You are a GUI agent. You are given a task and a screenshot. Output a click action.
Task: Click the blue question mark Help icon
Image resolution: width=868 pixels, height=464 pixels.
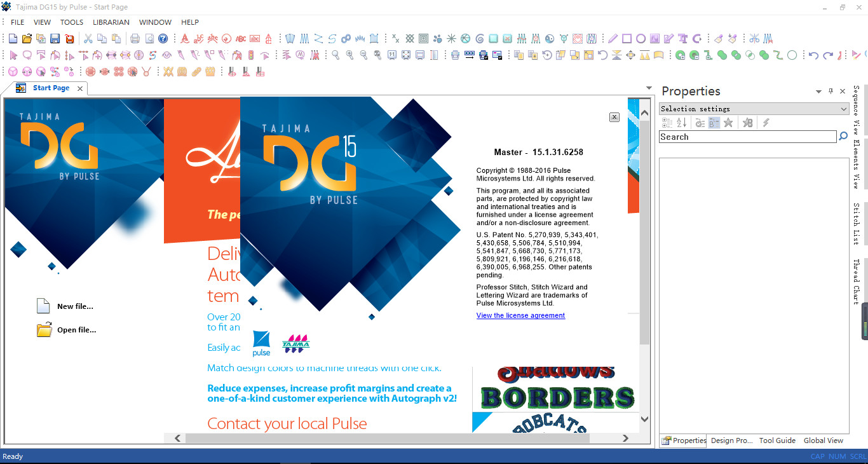pos(163,39)
